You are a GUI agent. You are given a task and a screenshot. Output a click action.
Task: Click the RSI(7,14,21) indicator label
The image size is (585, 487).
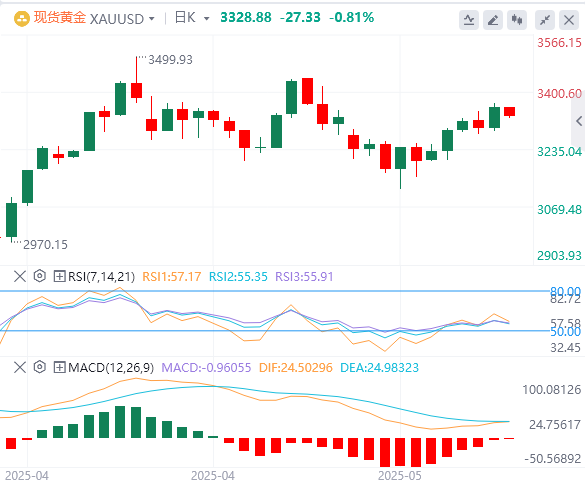(x=101, y=277)
